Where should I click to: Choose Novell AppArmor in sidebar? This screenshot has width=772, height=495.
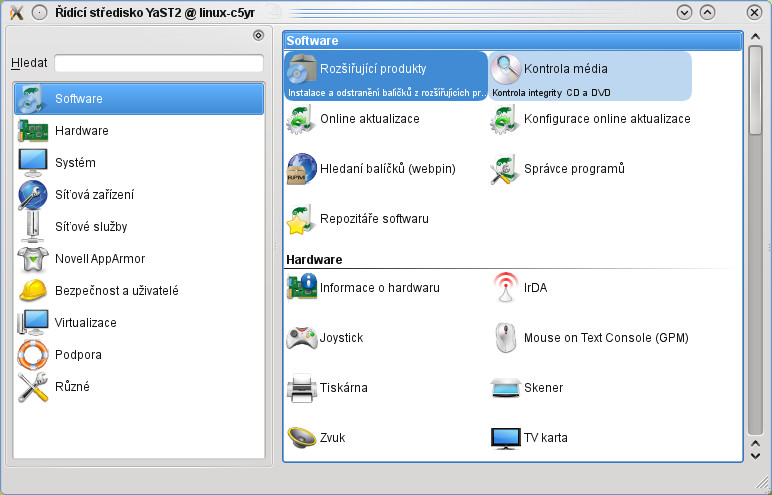100,259
